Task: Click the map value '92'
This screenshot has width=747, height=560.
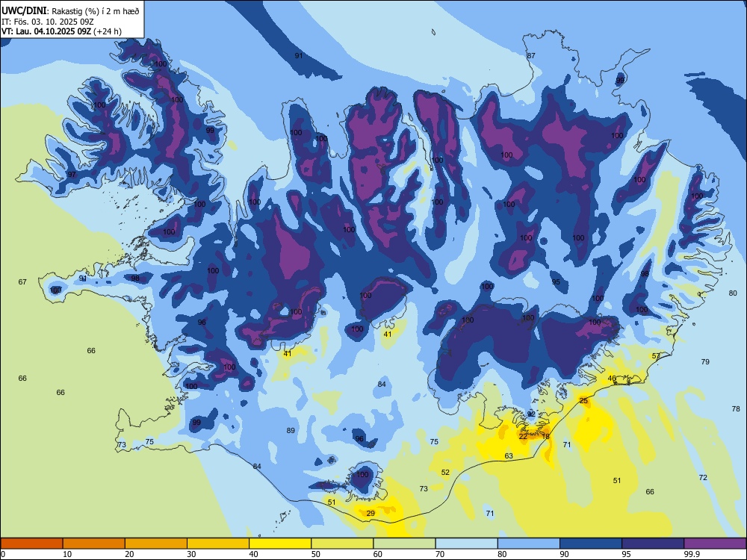Action: point(531,414)
